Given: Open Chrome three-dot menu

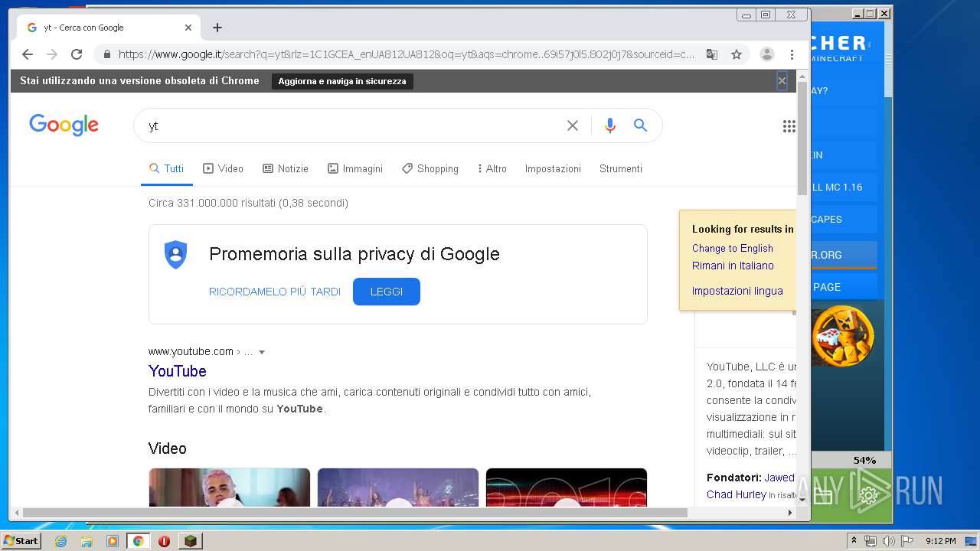Looking at the screenshot, I should pyautogui.click(x=792, y=54).
